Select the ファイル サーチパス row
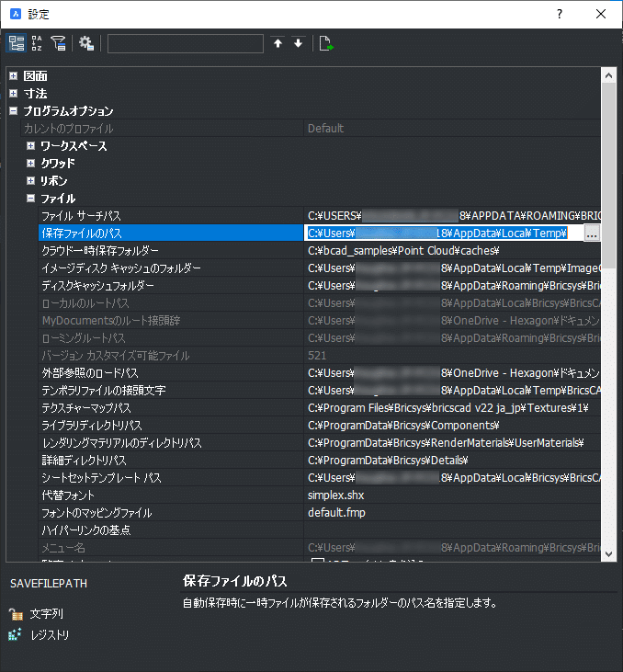Viewport: 623px width, 672px height. pyautogui.click(x=319, y=215)
